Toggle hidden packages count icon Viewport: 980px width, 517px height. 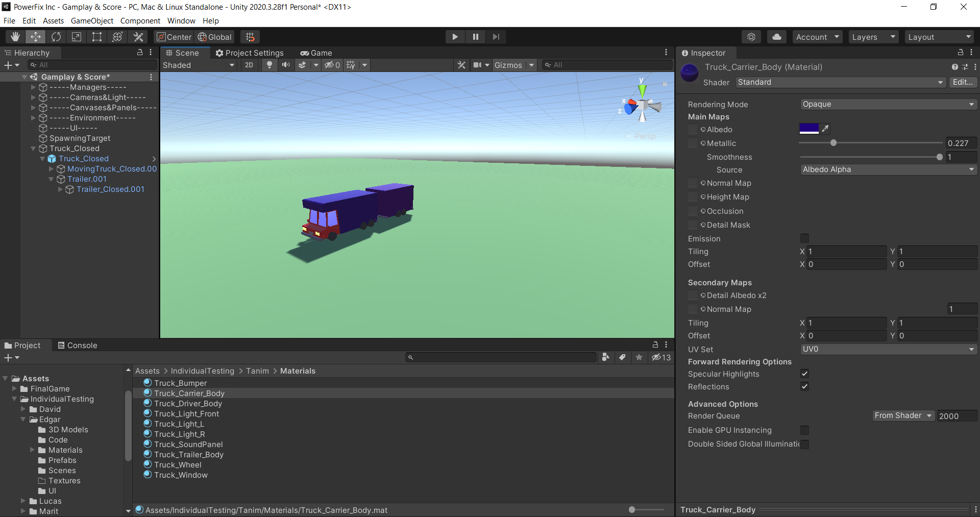pyautogui.click(x=661, y=357)
